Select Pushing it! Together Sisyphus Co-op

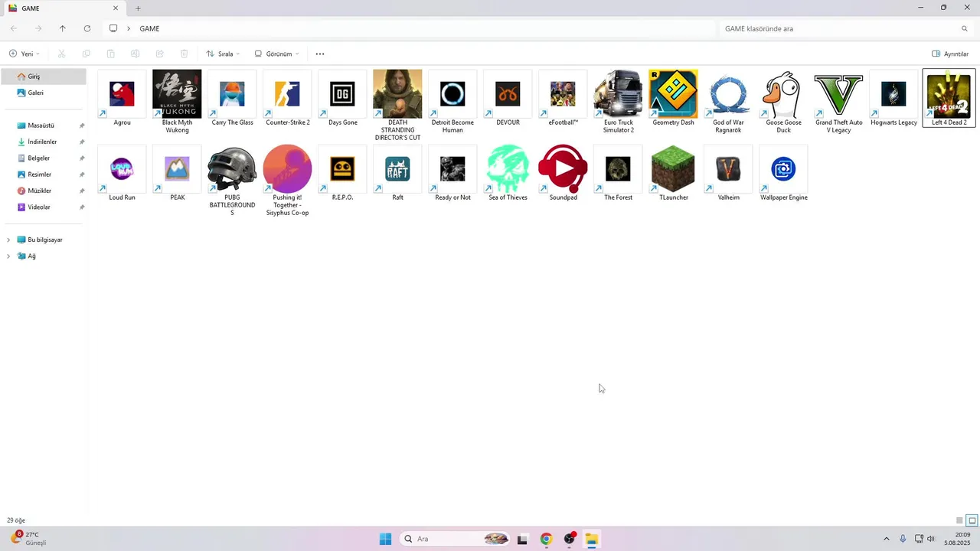pyautogui.click(x=287, y=181)
